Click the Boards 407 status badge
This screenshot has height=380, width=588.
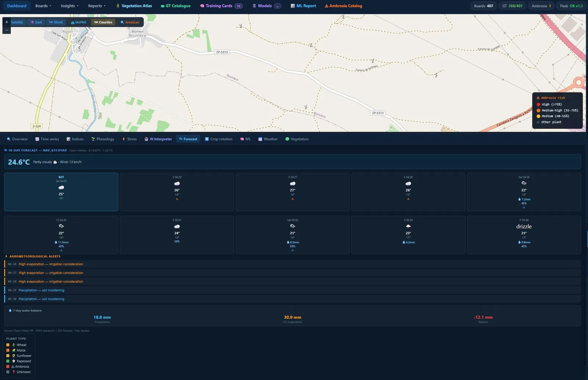pos(484,6)
